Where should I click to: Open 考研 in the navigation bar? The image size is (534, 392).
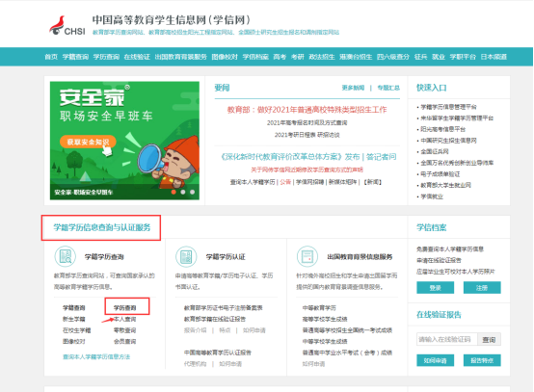298,57
